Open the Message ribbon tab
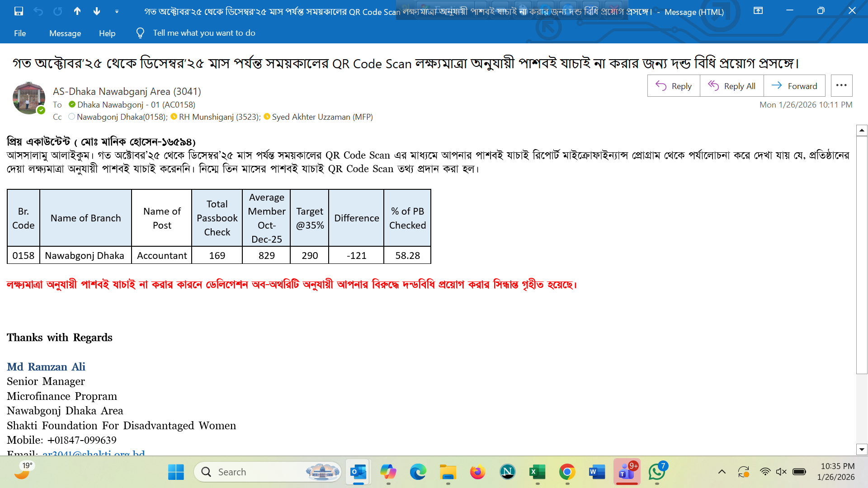This screenshot has height=488, width=868. pos(65,33)
